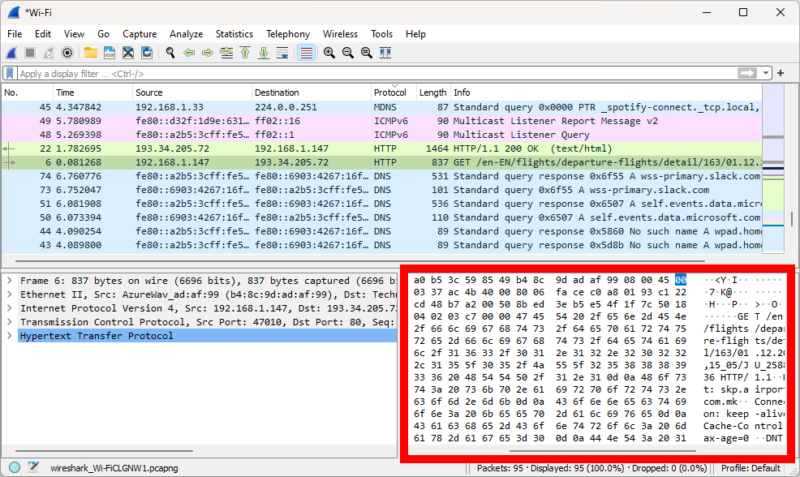Click packet details horizontal scrollbar
The image size is (800, 477).
point(104,451)
